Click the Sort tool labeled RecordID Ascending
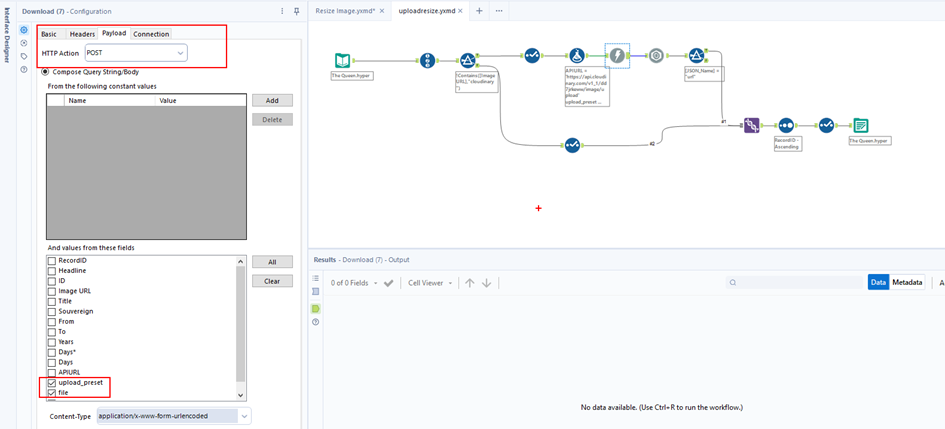The width and height of the screenshot is (945, 429). point(786,125)
